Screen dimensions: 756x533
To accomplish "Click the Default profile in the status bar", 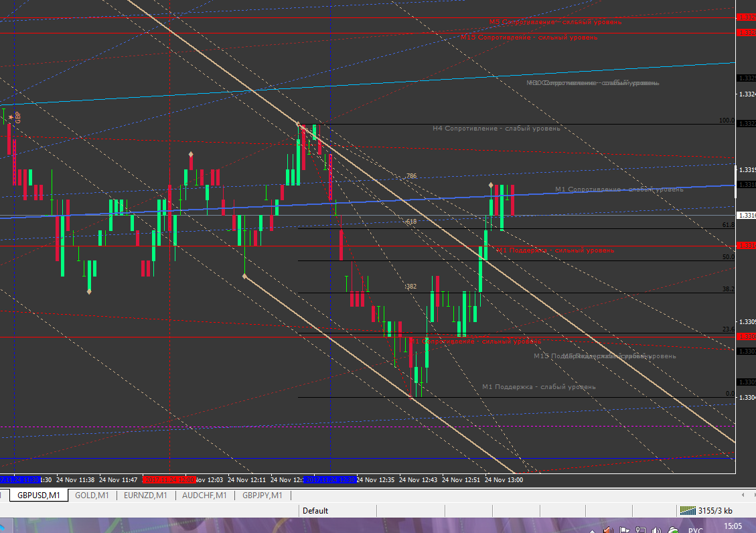I will coord(315,511).
